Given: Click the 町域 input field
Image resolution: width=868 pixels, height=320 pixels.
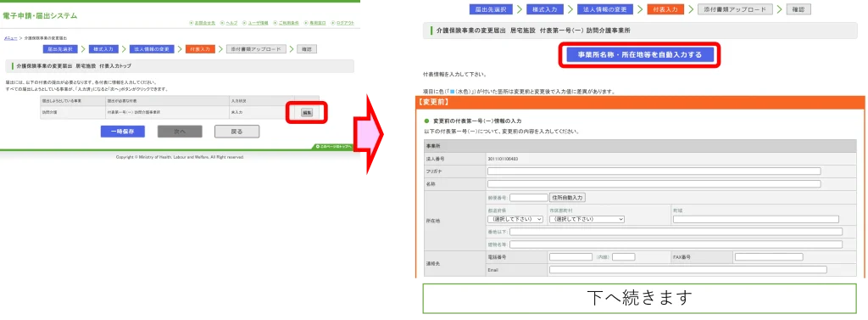Looking at the screenshot, I should [x=755, y=220].
